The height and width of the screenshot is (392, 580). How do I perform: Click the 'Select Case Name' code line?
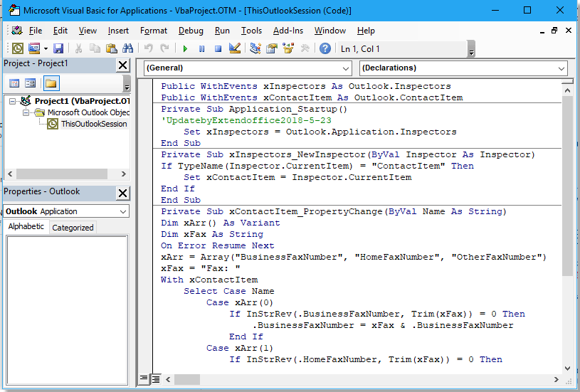(229, 291)
